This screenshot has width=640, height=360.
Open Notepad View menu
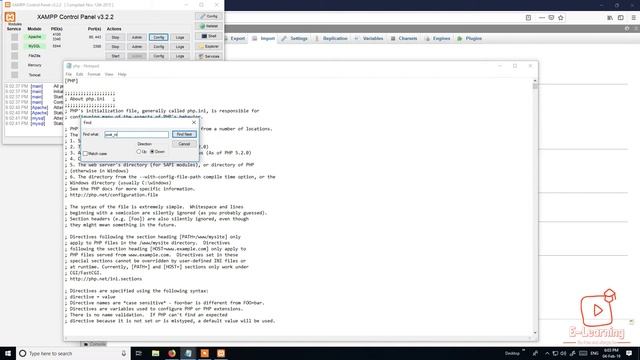109,74
